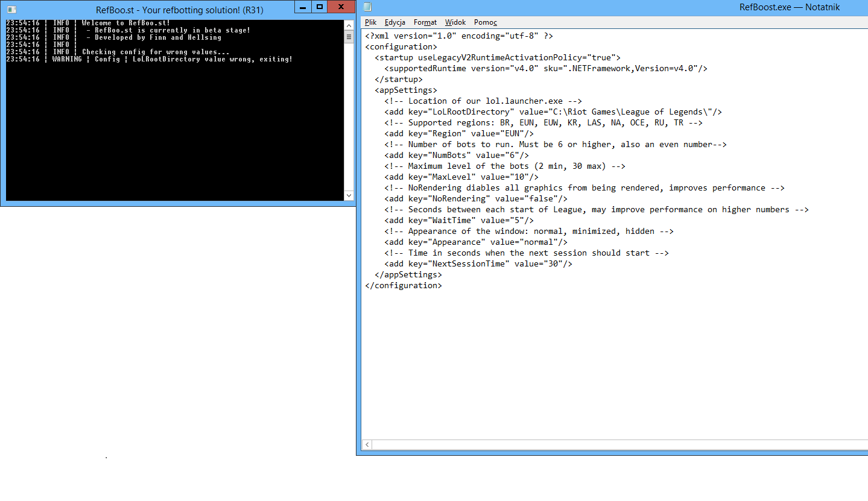Image resolution: width=868 pixels, height=501 pixels.
Task: Click the closing </startup> tag line
Action: [399, 80]
